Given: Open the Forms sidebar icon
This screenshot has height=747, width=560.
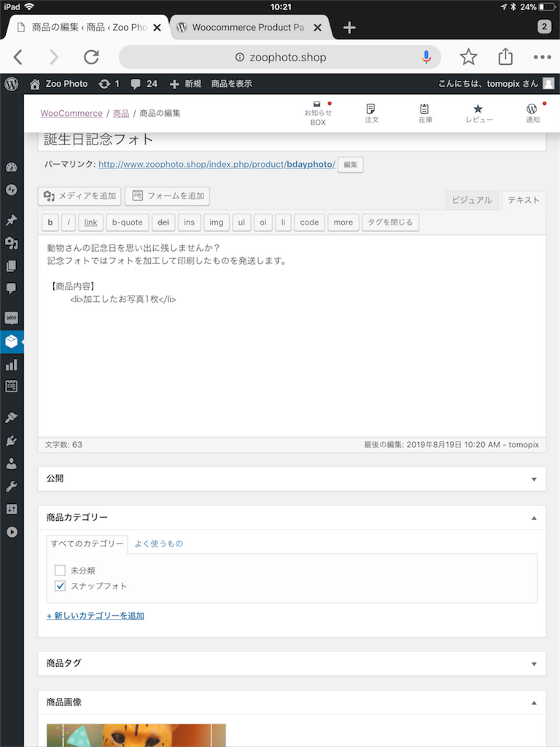Looking at the screenshot, I should [x=12, y=387].
